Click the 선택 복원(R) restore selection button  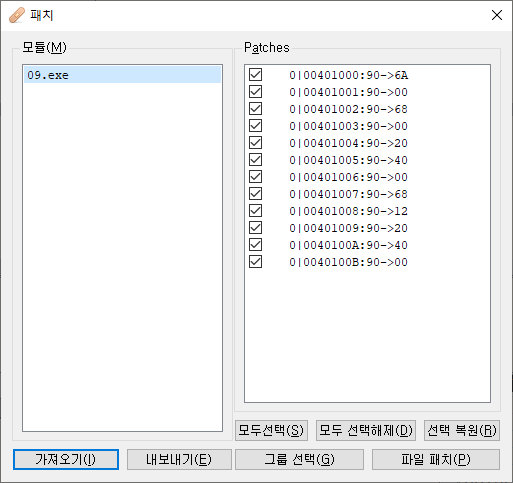(462, 430)
